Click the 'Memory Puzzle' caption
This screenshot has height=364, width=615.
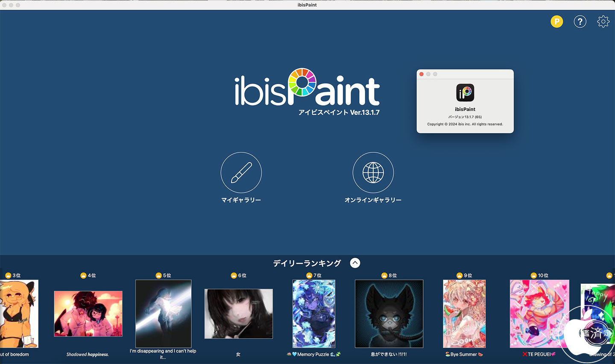tap(313, 355)
